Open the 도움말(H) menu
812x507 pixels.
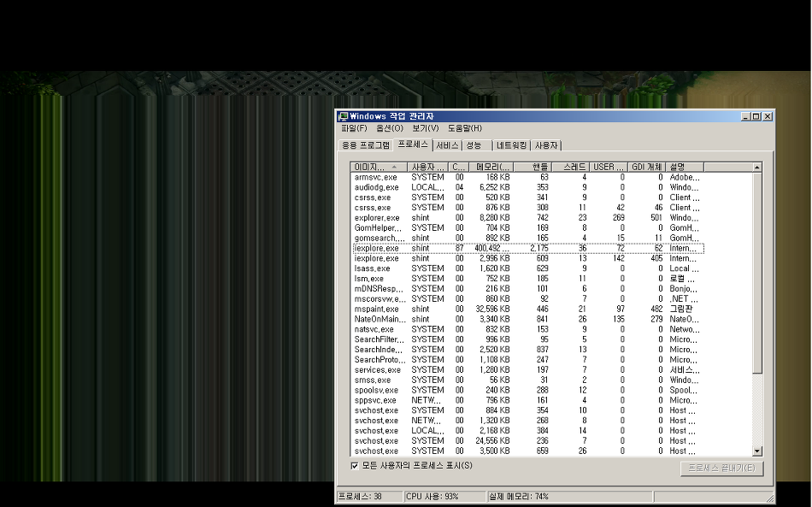pyautogui.click(x=465, y=128)
